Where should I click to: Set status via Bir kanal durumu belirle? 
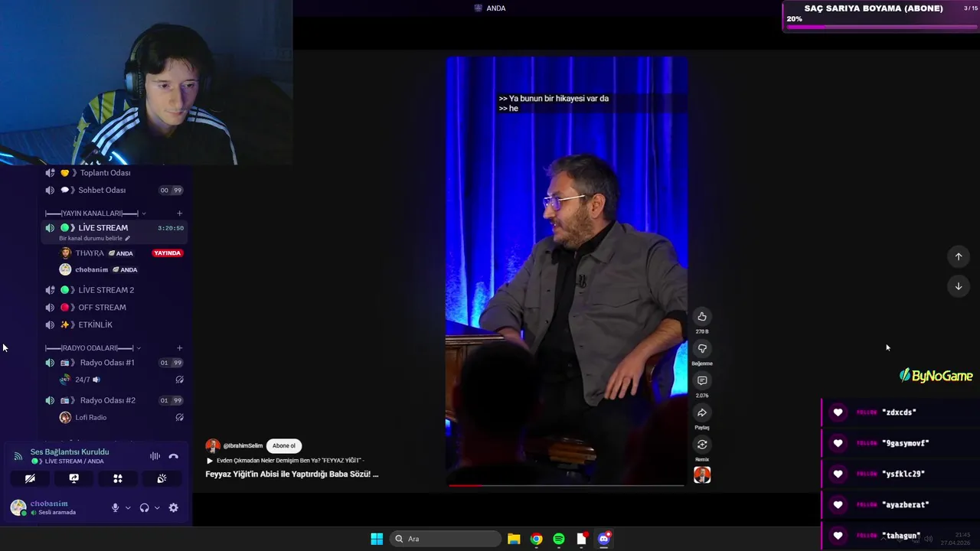(x=94, y=238)
